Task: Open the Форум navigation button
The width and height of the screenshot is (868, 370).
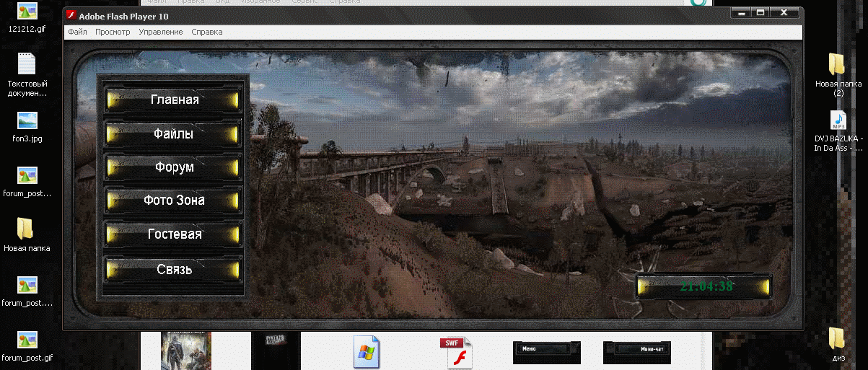Action: pos(175,167)
